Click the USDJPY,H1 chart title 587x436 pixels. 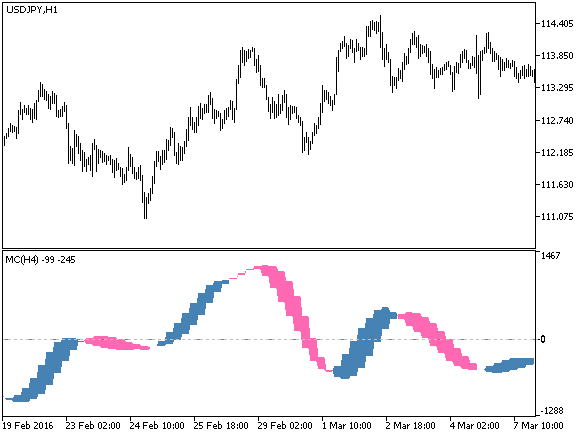coord(32,10)
